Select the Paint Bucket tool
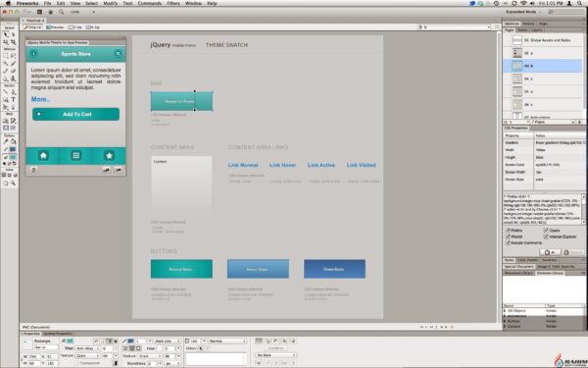588x368 pixels. tap(13, 141)
